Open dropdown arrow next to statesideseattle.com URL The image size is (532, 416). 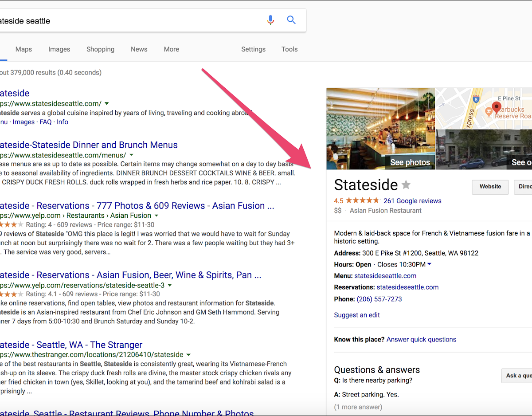pos(107,104)
